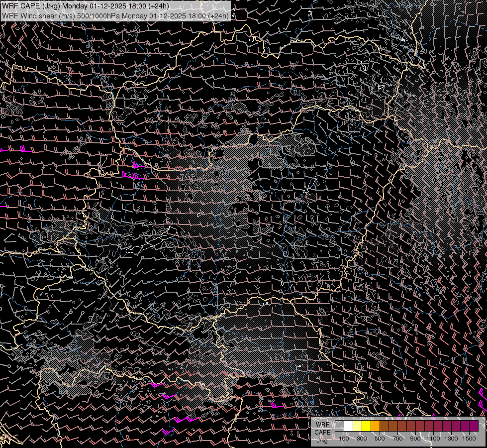Click the last purple legend swatch above 1500
Screen dimensions: 487x448
474,426
